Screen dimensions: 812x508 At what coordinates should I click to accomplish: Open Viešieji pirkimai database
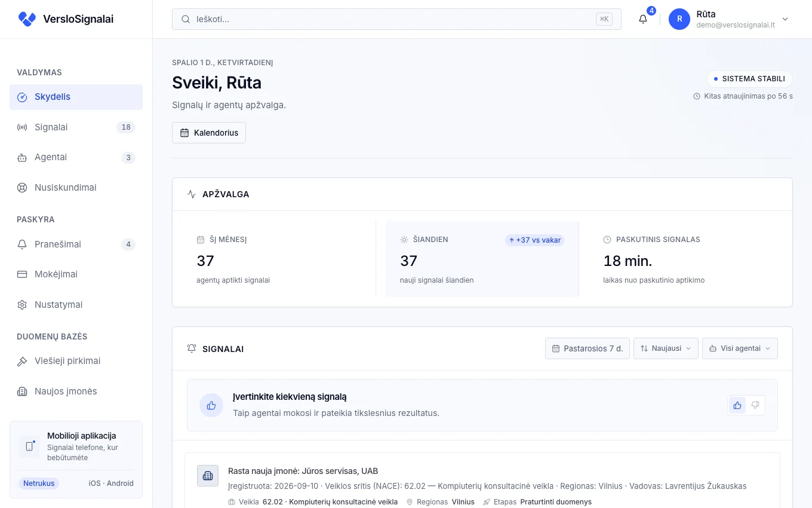click(76, 362)
